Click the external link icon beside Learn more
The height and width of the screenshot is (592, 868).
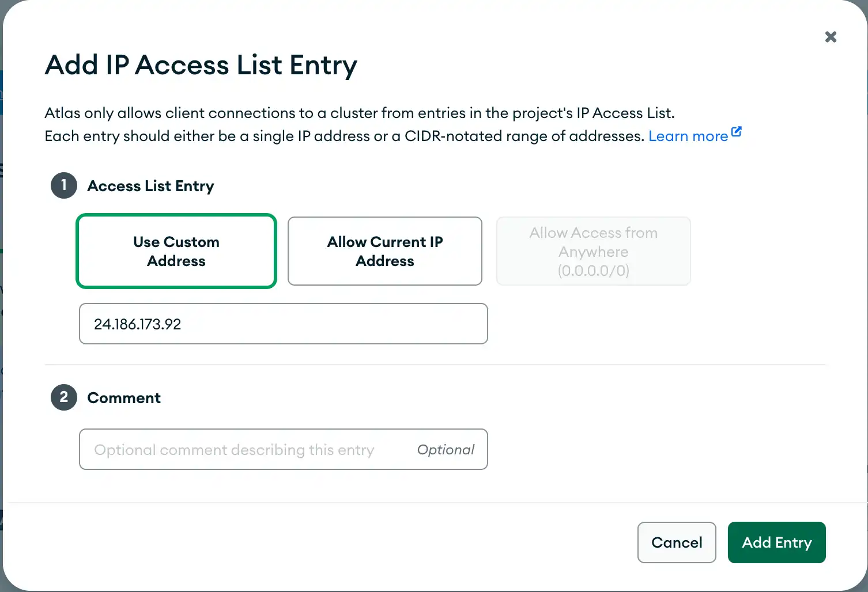[x=737, y=131]
